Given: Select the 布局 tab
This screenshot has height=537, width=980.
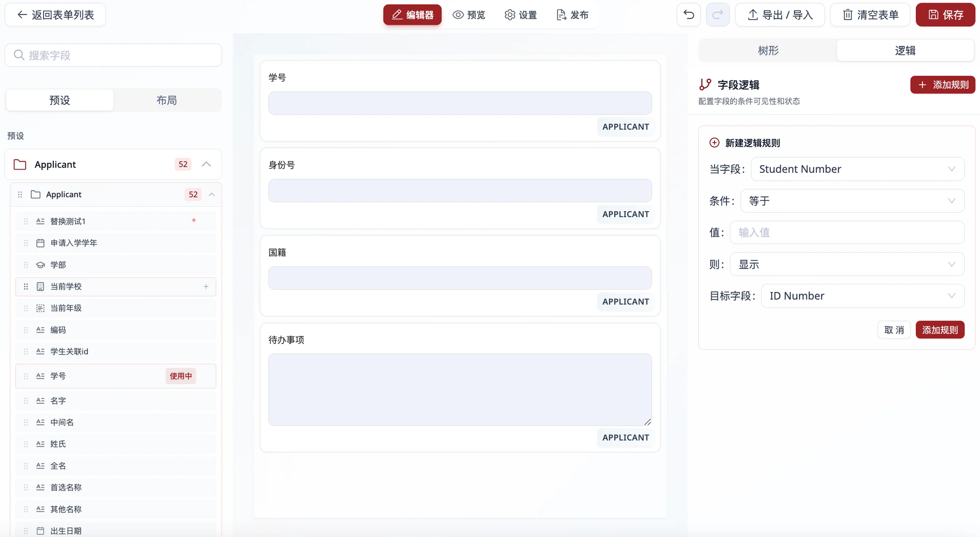Looking at the screenshot, I should [x=167, y=100].
